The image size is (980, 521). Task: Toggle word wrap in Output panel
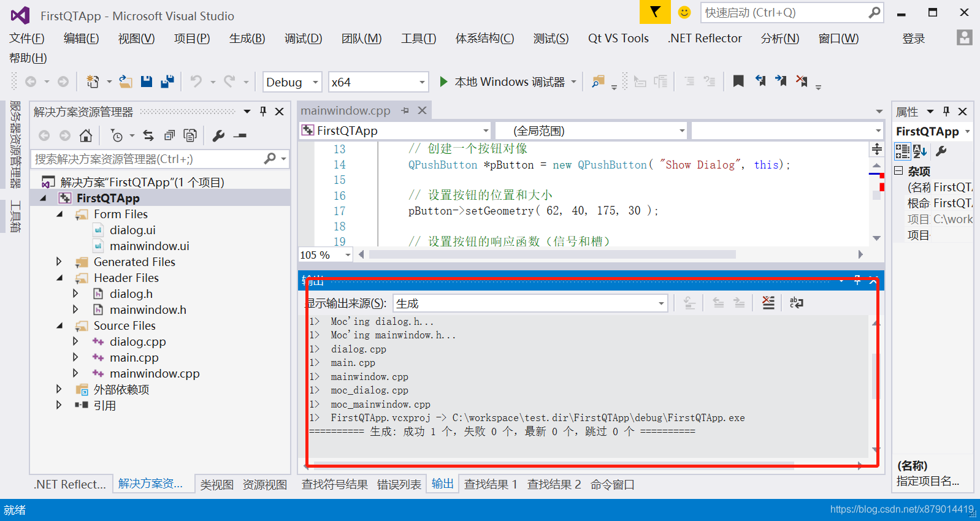click(796, 303)
